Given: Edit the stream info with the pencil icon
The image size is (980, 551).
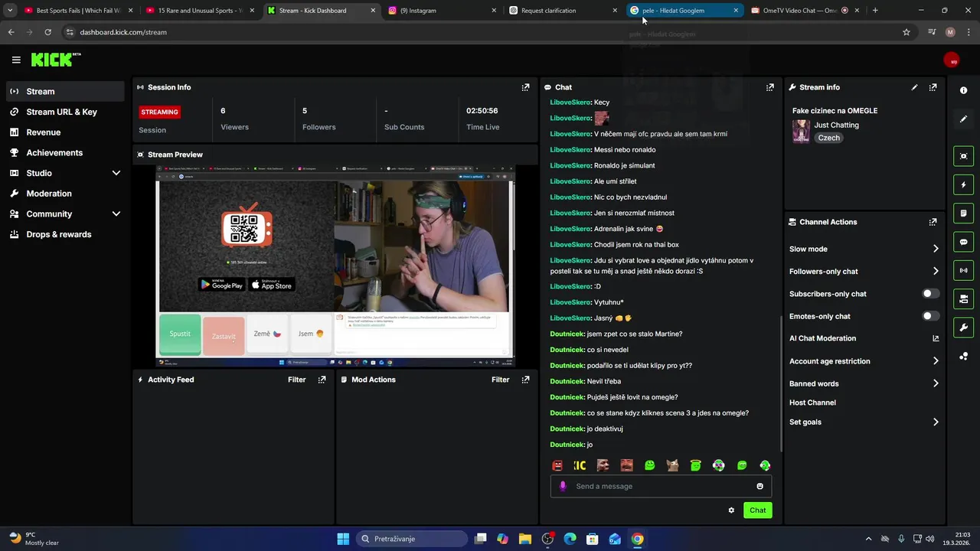Looking at the screenshot, I should 914,87.
